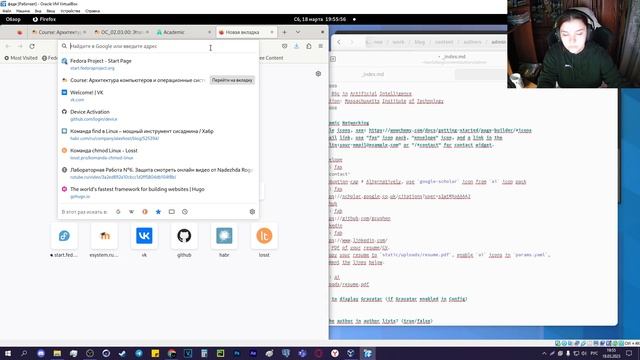Select the Новая вкладка tab

(246, 32)
